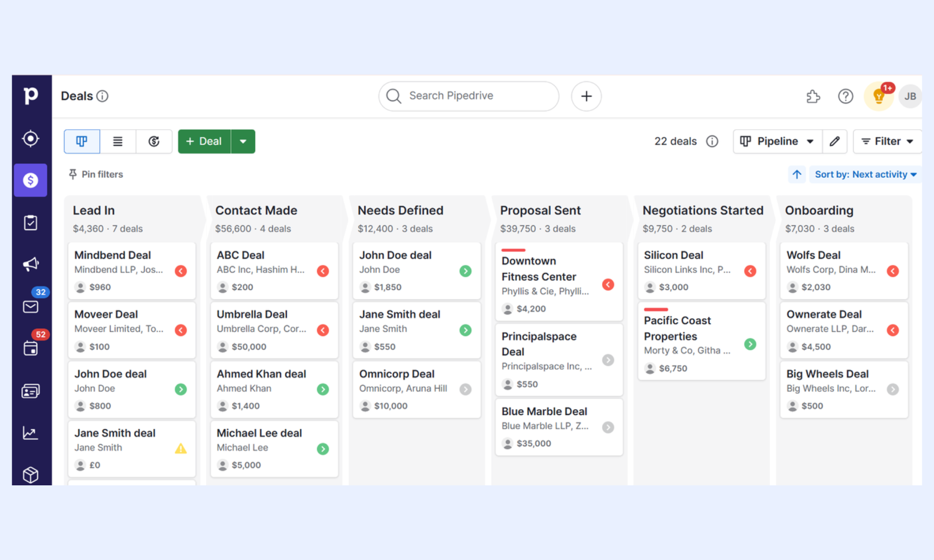Click the Needs Defined stage header

tap(401, 210)
